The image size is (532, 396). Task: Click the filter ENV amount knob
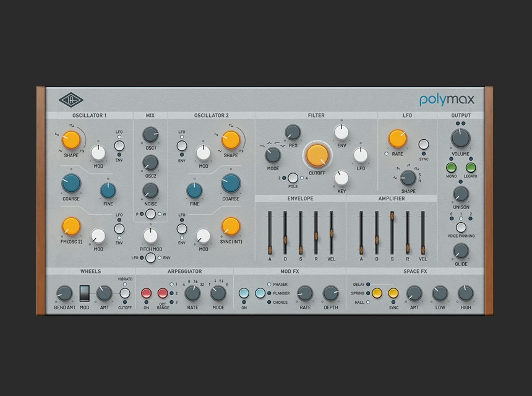[x=341, y=132]
